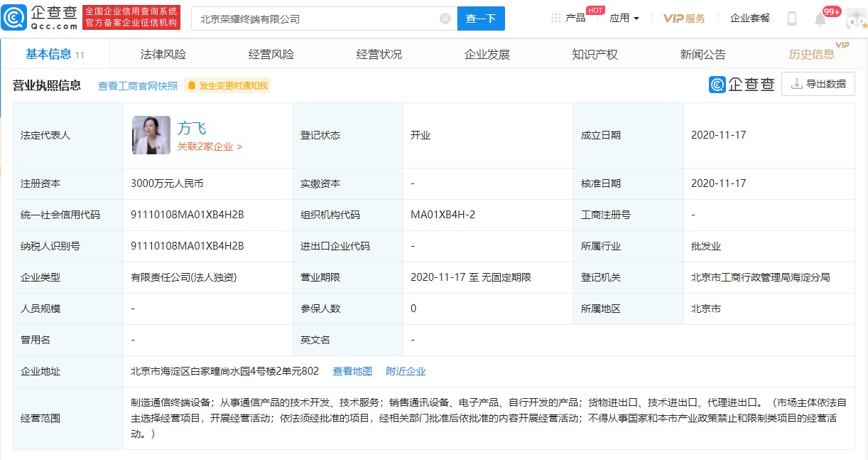Click enterprise type 有限责任公司(法人独资)
868x460 pixels.
pyautogui.click(x=184, y=277)
